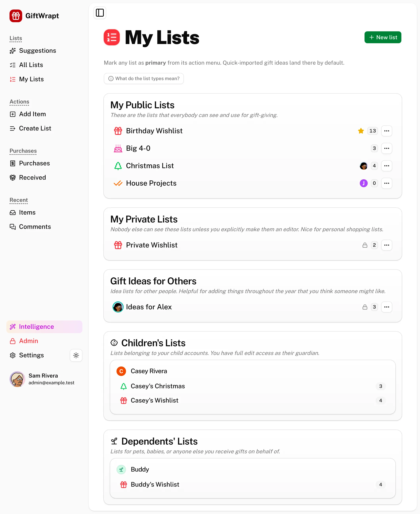The height and width of the screenshot is (514, 420).
Task: Toggle the sidebar panel icon
Action: click(x=100, y=12)
